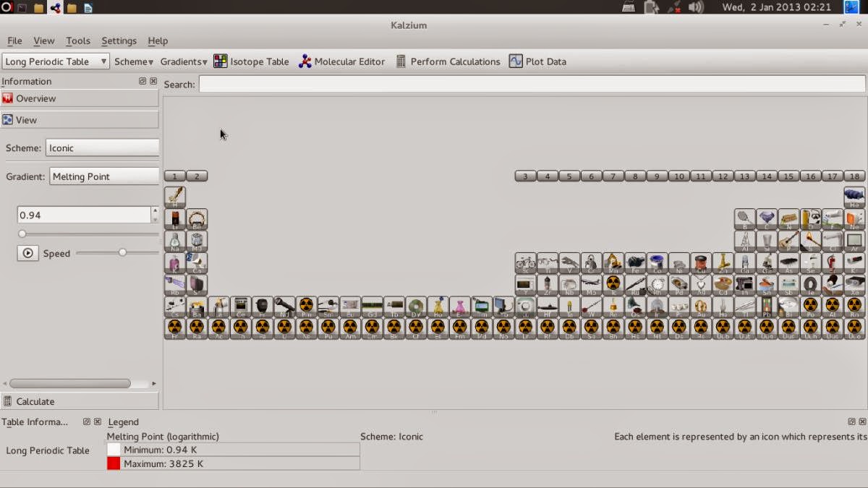The image size is (868, 488).
Task: Select the Krypton (Kr) element icon
Action: pyautogui.click(x=854, y=263)
